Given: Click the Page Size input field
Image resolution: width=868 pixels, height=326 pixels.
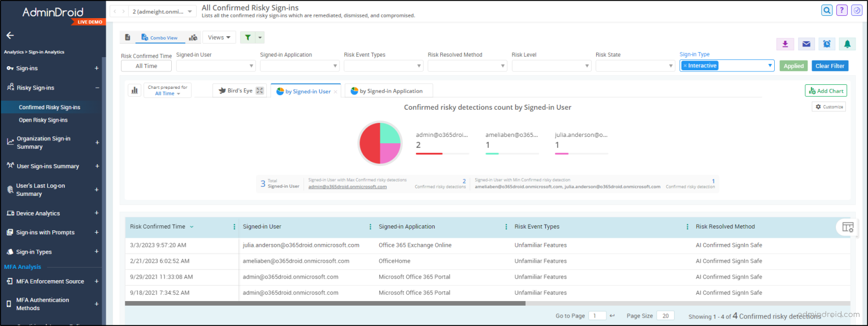Looking at the screenshot, I should coord(666,316).
